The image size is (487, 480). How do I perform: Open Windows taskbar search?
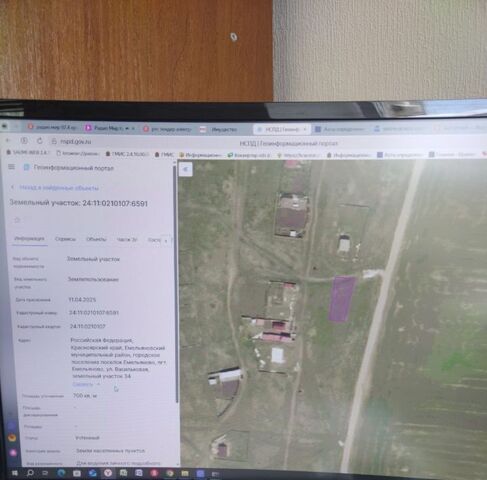(x=30, y=473)
